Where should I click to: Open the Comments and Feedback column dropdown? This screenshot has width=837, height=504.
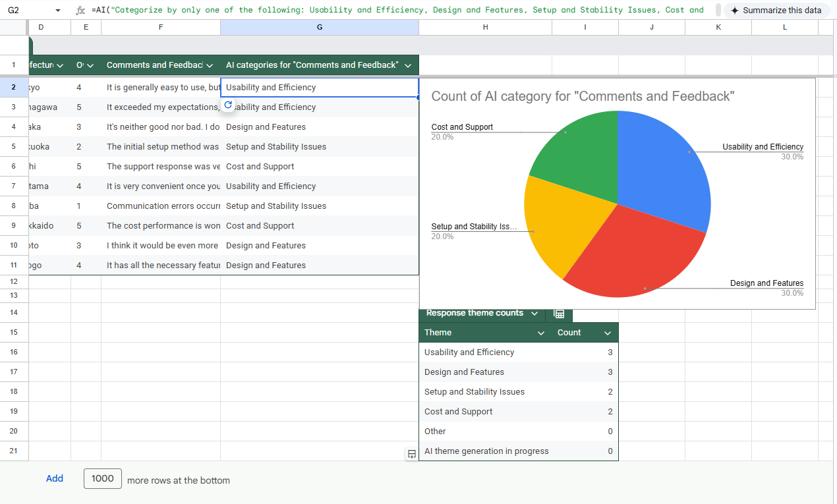tap(210, 65)
